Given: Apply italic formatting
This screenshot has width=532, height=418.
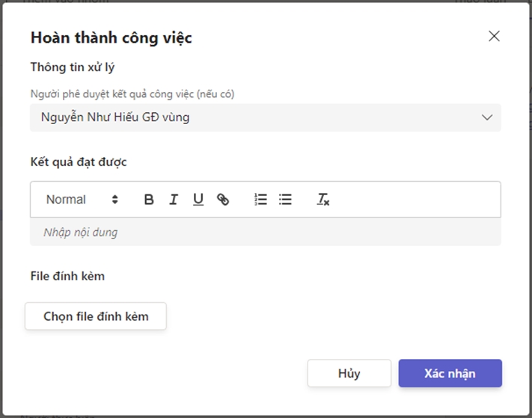Looking at the screenshot, I should tap(174, 200).
